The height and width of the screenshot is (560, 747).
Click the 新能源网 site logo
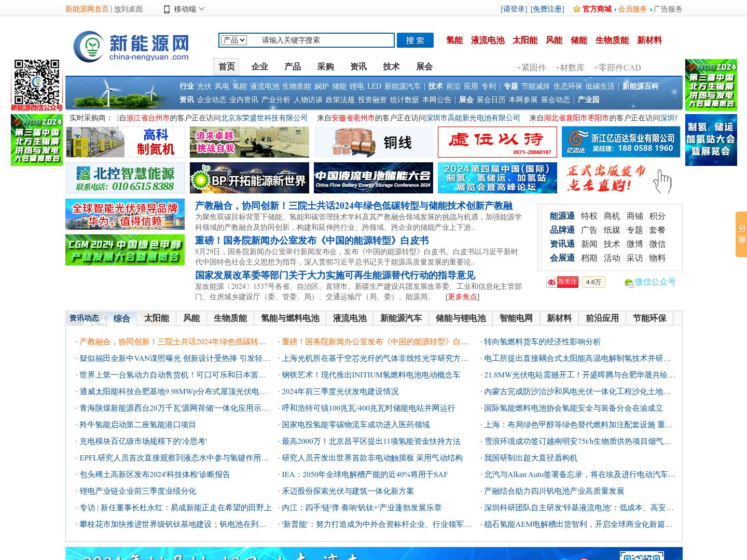pyautogui.click(x=131, y=46)
